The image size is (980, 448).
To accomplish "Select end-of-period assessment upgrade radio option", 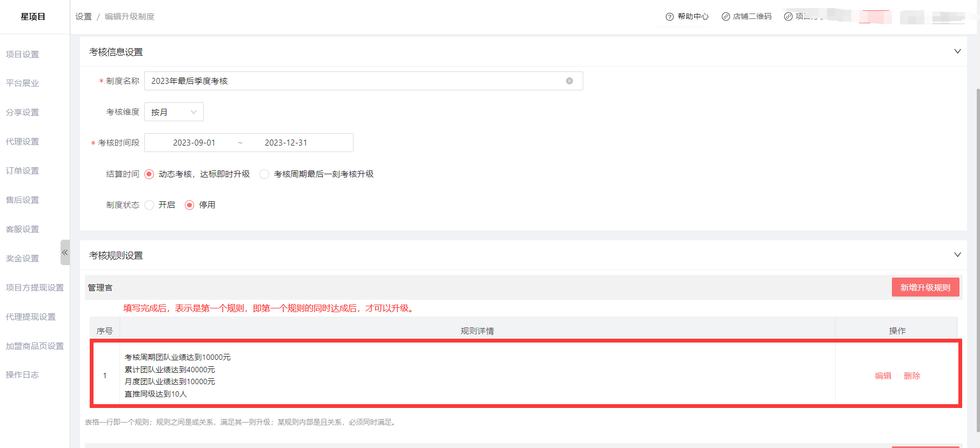I will [x=264, y=174].
